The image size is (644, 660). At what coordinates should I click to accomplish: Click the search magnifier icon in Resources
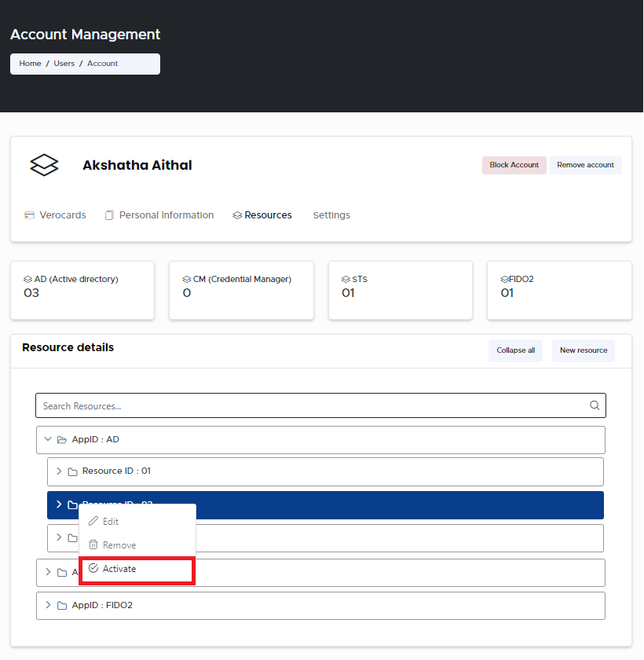coord(595,405)
